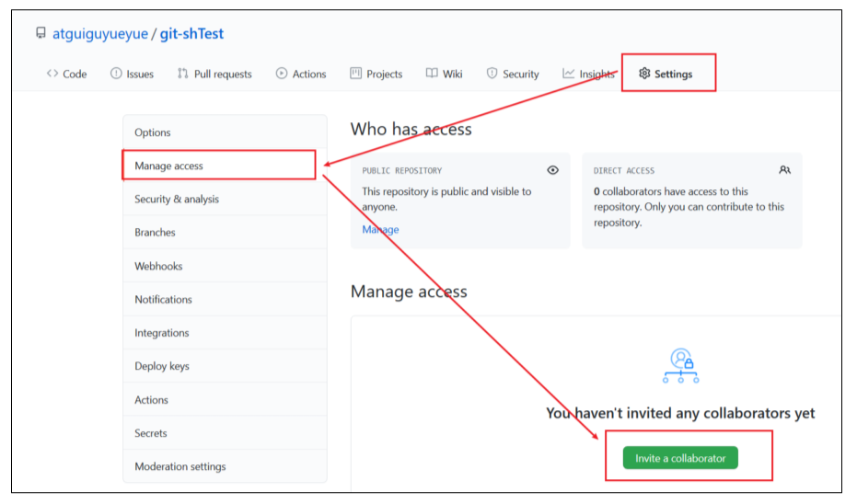Open the Projects tab
857x504 pixels.
click(x=376, y=74)
